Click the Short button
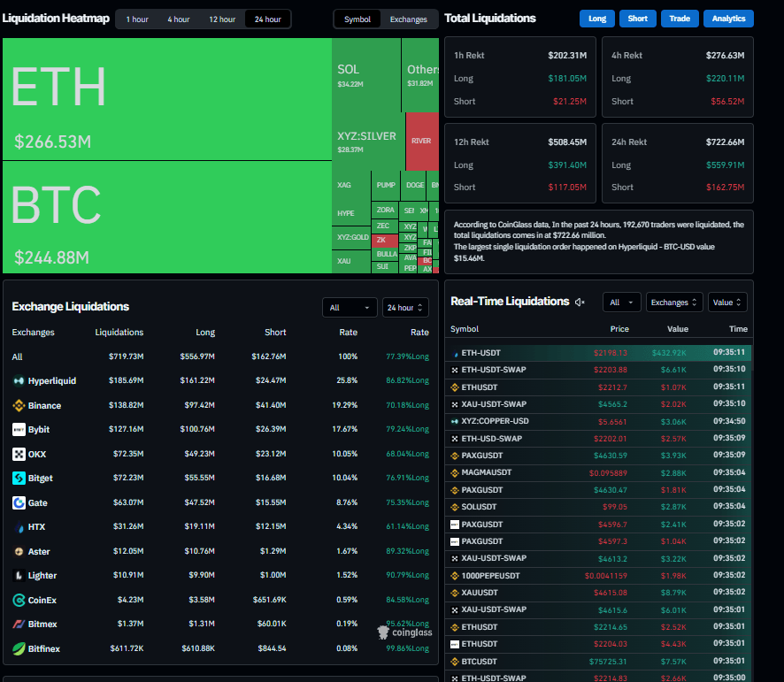The width and height of the screenshot is (784, 682). click(x=637, y=19)
